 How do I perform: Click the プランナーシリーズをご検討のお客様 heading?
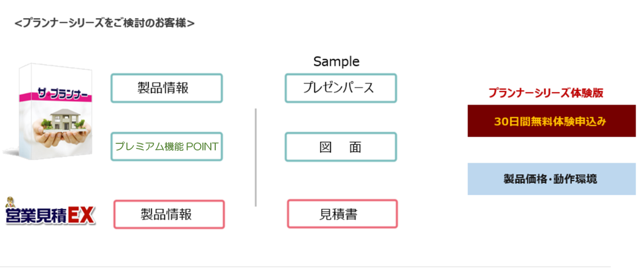click(104, 23)
